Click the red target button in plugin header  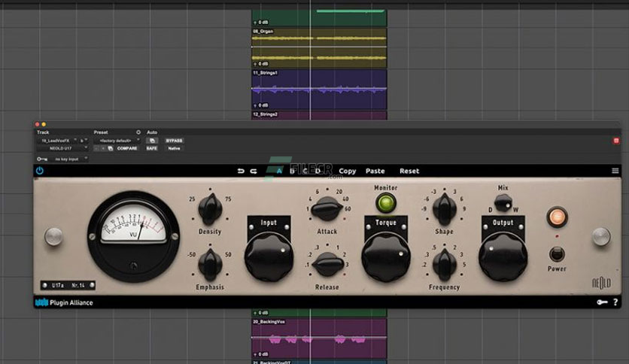pyautogui.click(x=616, y=141)
